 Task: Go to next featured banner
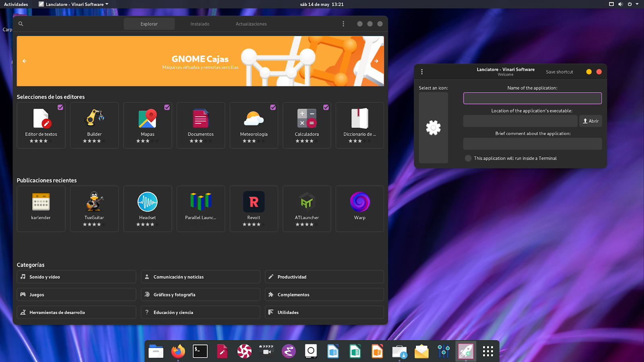[376, 61]
